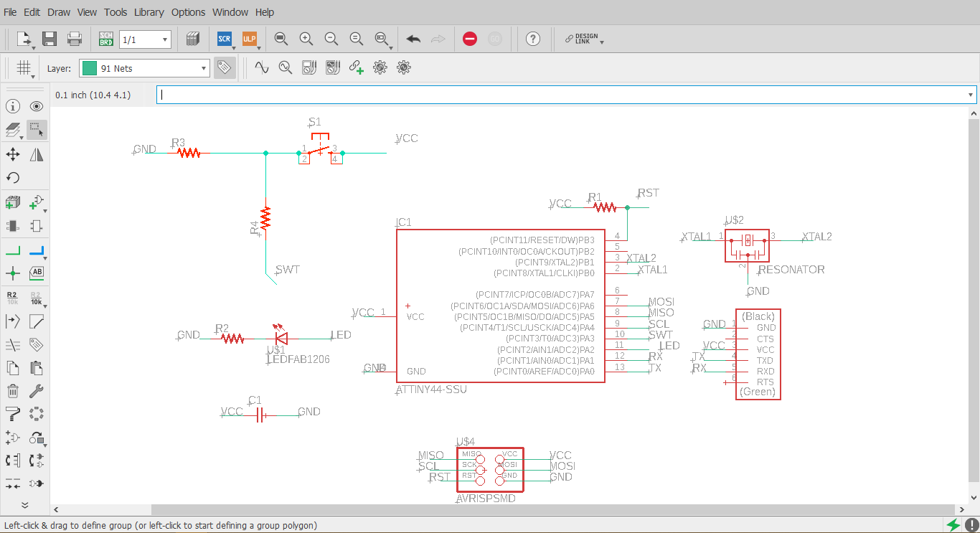
Task: Click the Info tool in the sidebar
Action: [x=13, y=107]
